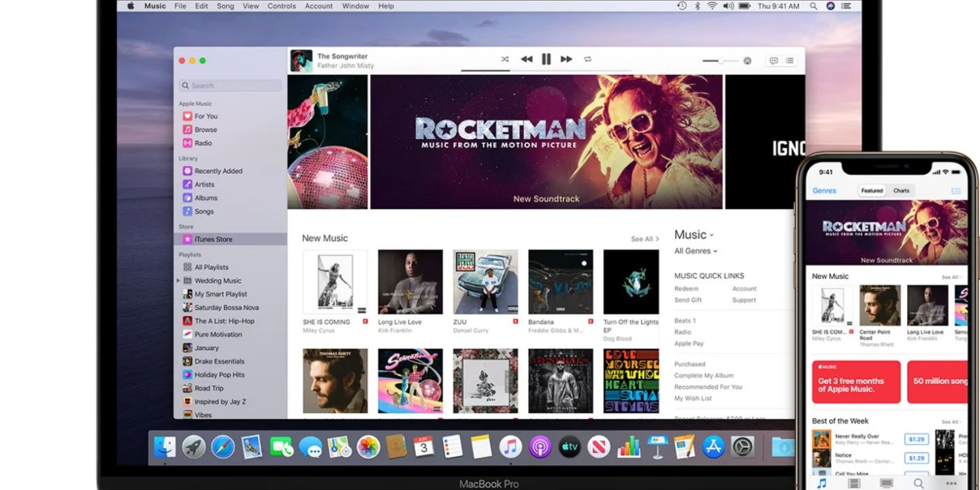Toggle shuffle in the playback controls
This screenshot has width=980, height=490.
pos(505,59)
